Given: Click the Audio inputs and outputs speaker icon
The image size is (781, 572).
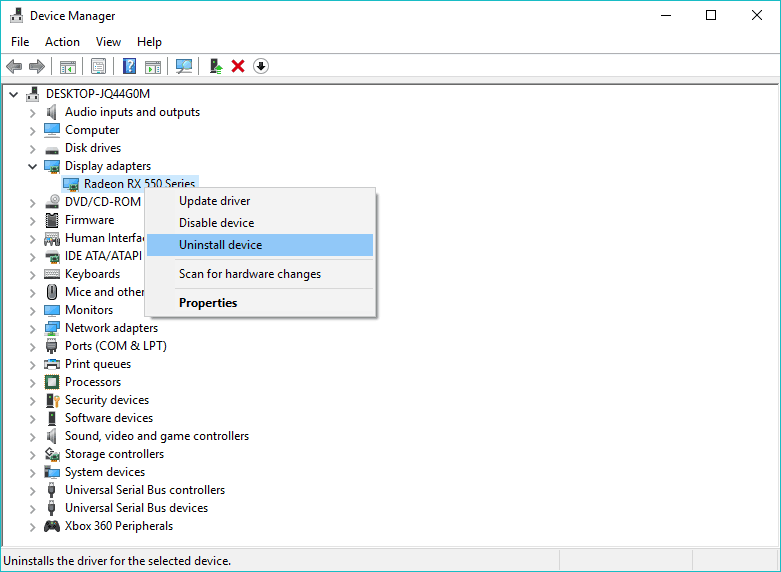Looking at the screenshot, I should 52,112.
